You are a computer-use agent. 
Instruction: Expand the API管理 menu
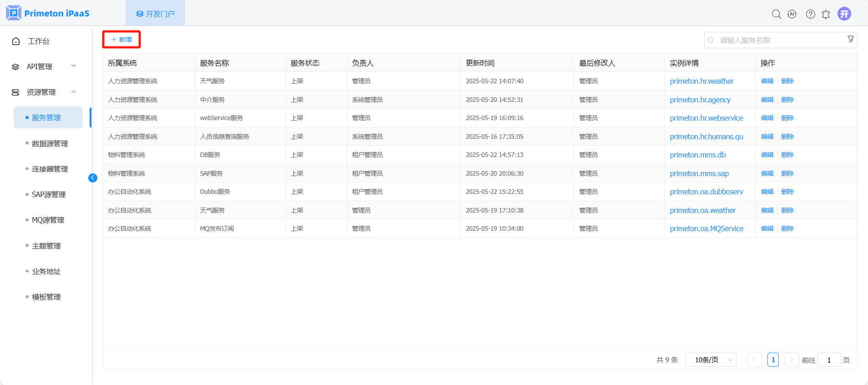(44, 66)
